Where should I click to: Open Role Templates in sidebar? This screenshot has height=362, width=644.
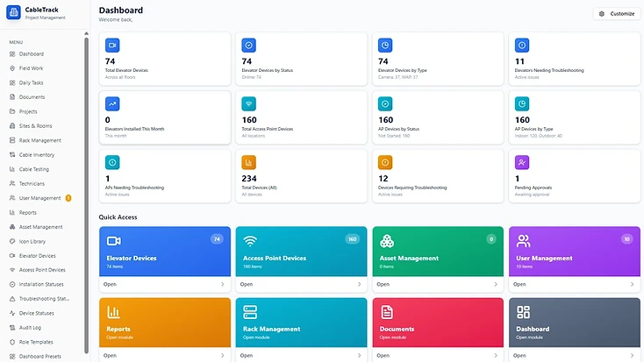coord(36,342)
